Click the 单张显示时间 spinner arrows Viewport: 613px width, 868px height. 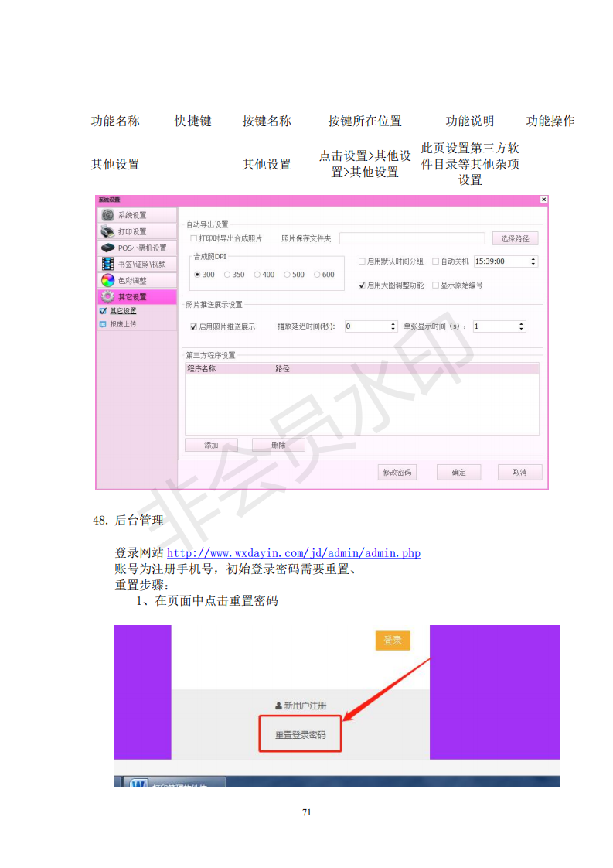coord(521,326)
